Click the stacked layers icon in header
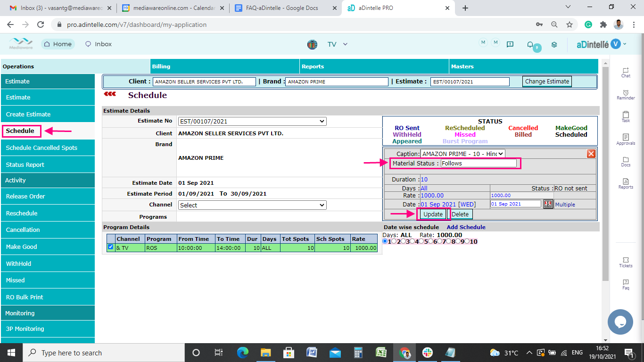 tap(554, 44)
